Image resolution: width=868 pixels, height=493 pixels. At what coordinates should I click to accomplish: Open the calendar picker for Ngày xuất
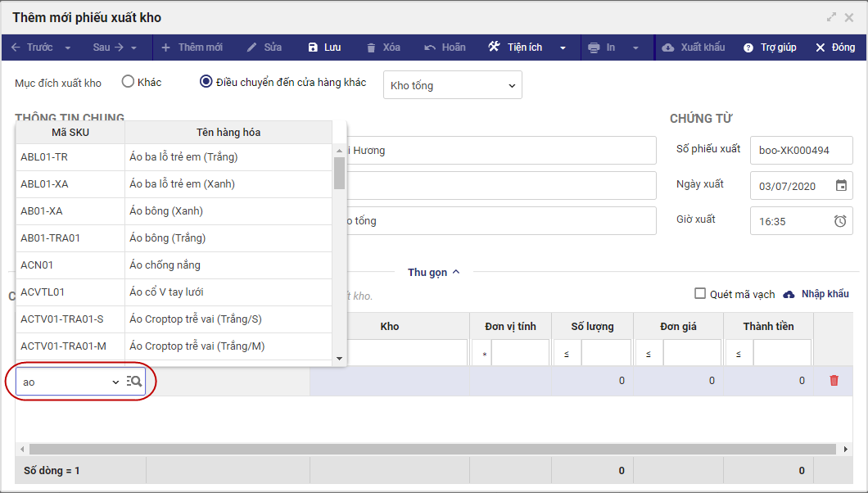point(841,185)
